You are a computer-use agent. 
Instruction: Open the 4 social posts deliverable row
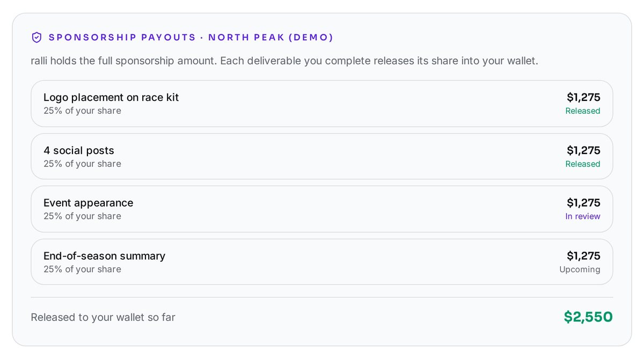pos(322,156)
